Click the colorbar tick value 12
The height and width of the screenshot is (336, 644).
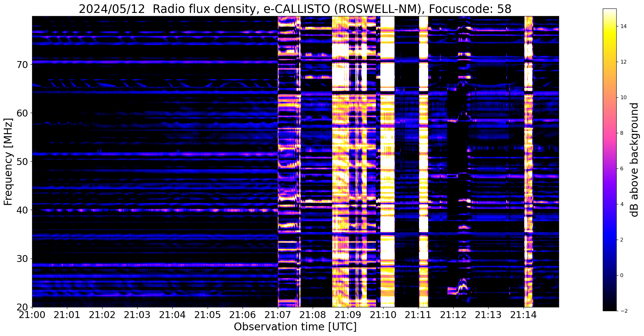point(622,62)
